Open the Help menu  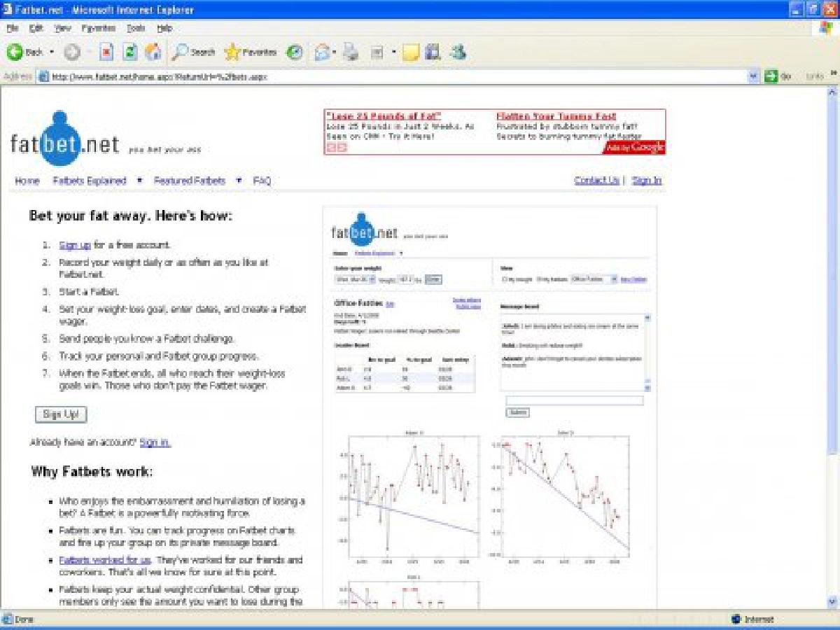(164, 28)
